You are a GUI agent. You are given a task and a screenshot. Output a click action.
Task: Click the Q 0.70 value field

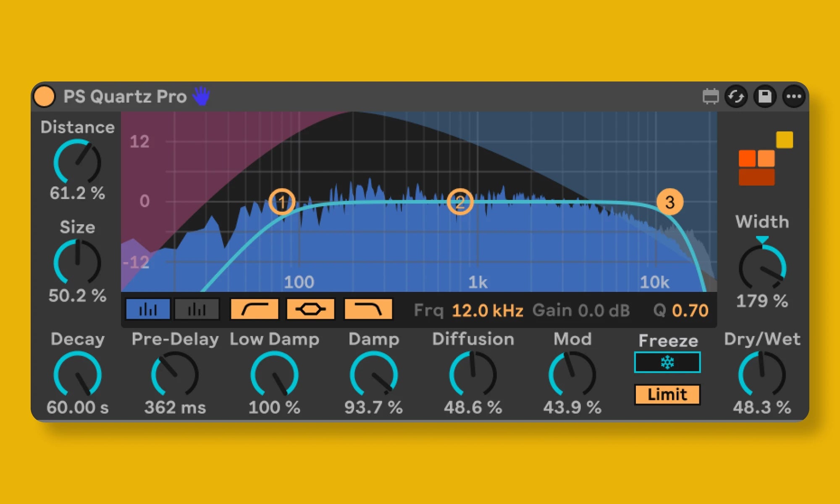(x=690, y=311)
